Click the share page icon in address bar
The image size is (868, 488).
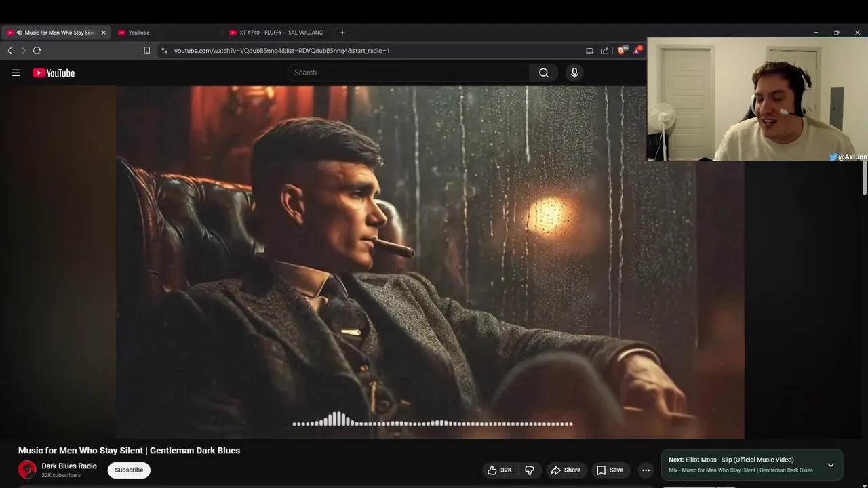[x=605, y=51]
